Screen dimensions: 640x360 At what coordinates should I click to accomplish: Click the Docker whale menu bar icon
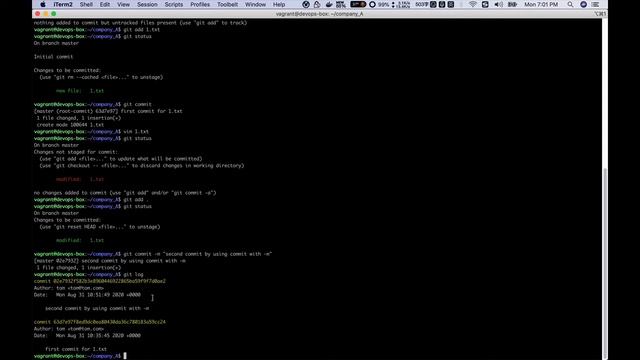[329, 4]
